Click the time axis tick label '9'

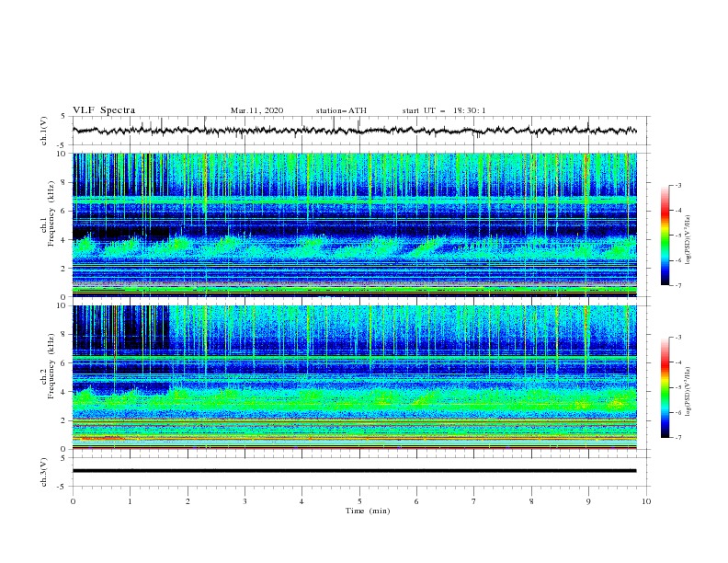[x=588, y=501]
